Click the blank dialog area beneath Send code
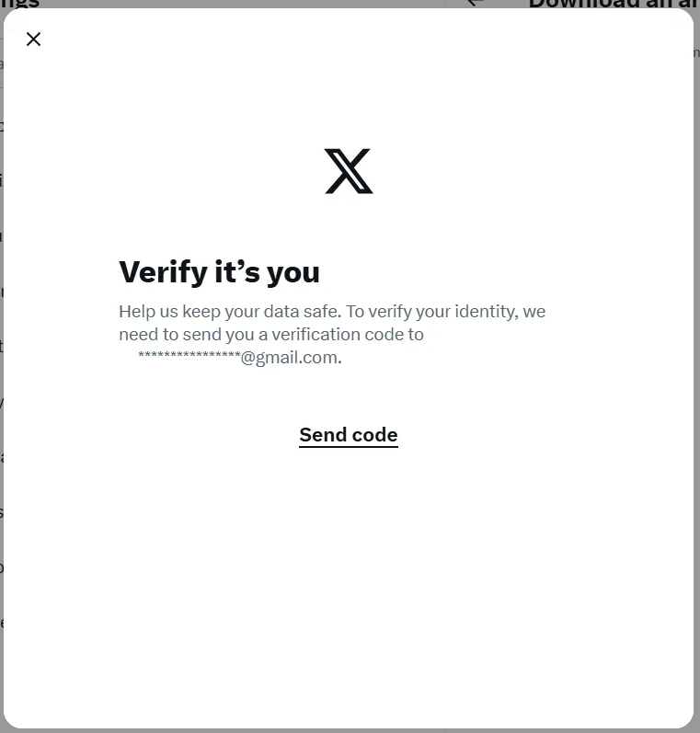This screenshot has width=700, height=733. pyautogui.click(x=349, y=584)
